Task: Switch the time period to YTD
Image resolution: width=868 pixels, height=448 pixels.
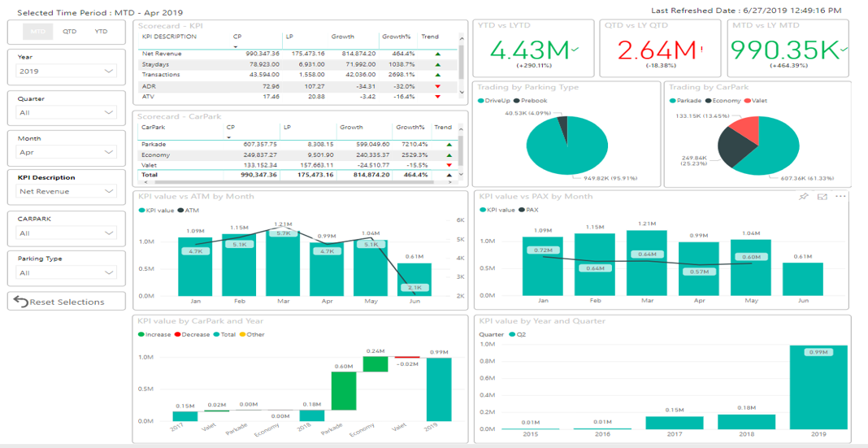Action: (x=101, y=32)
